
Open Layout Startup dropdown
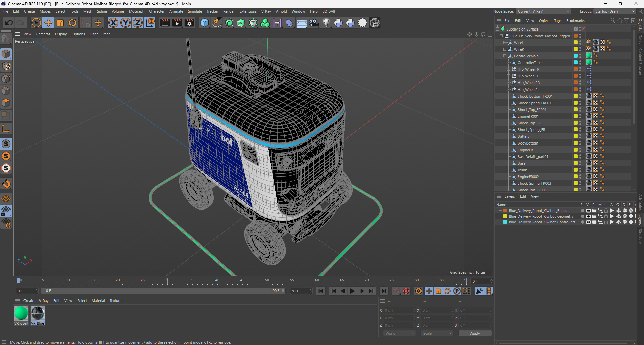pyautogui.click(x=615, y=11)
